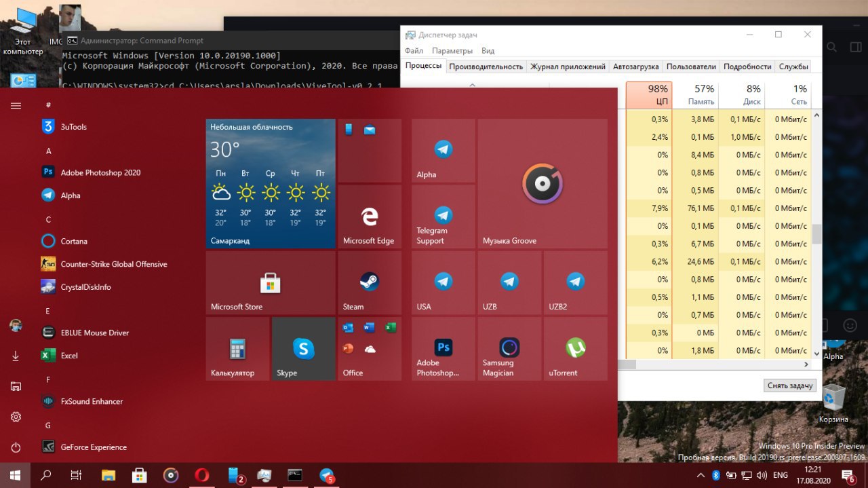Screen dimensions: 868x488
Task: Open Opera browser from the taskbar
Action: (x=201, y=475)
